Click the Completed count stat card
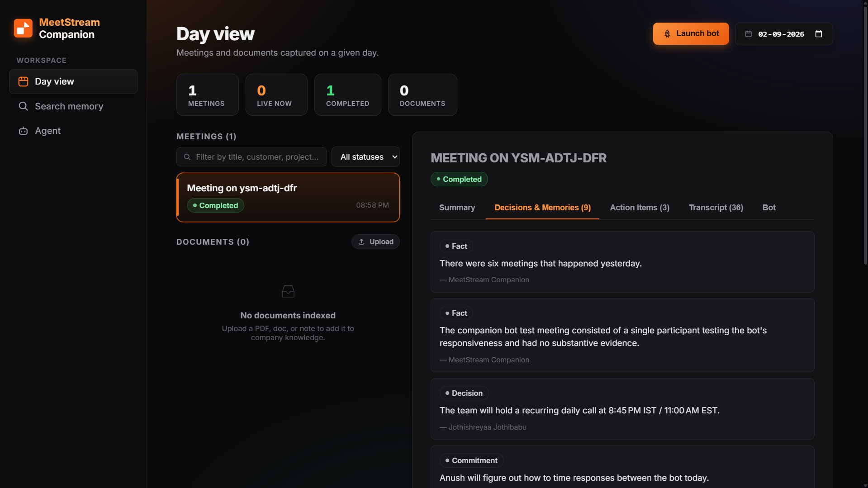Image resolution: width=868 pixels, height=488 pixels. (x=348, y=95)
